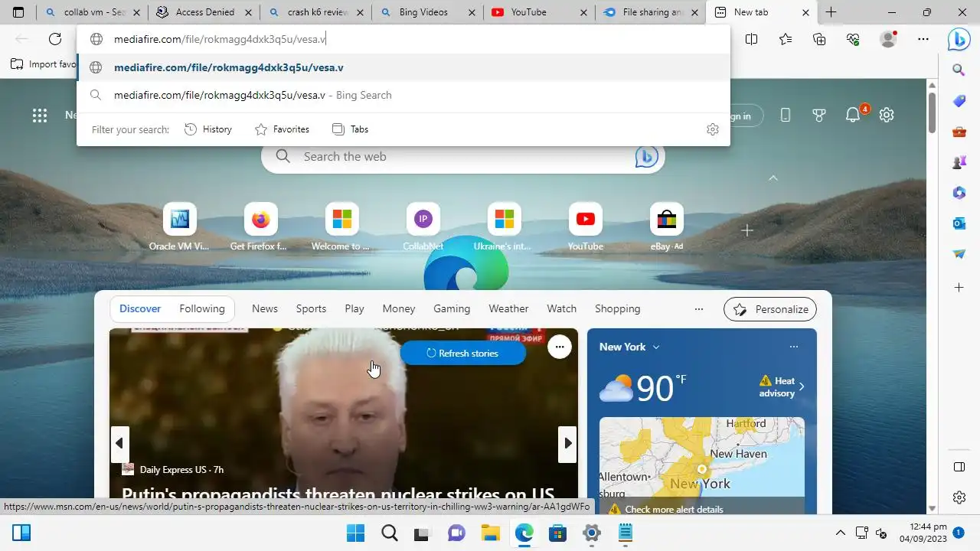Select the Bing Search suggestion row
The image size is (980, 551).
(403, 95)
